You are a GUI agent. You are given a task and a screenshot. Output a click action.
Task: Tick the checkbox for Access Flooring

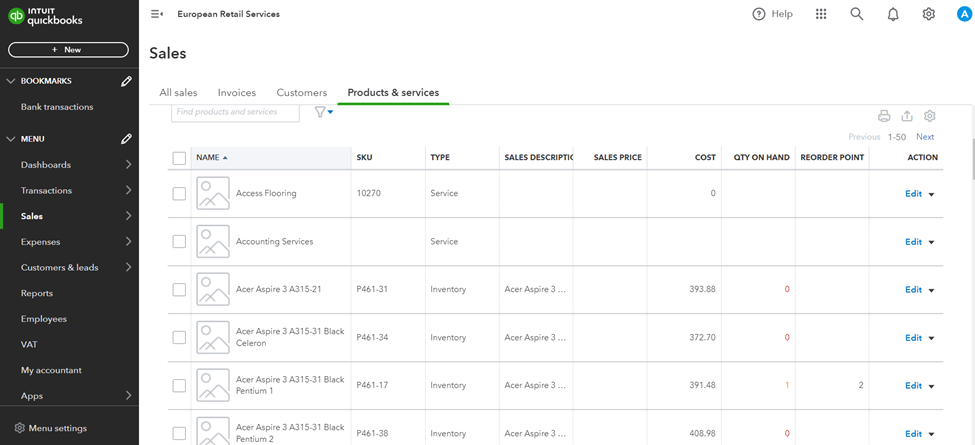tap(179, 194)
